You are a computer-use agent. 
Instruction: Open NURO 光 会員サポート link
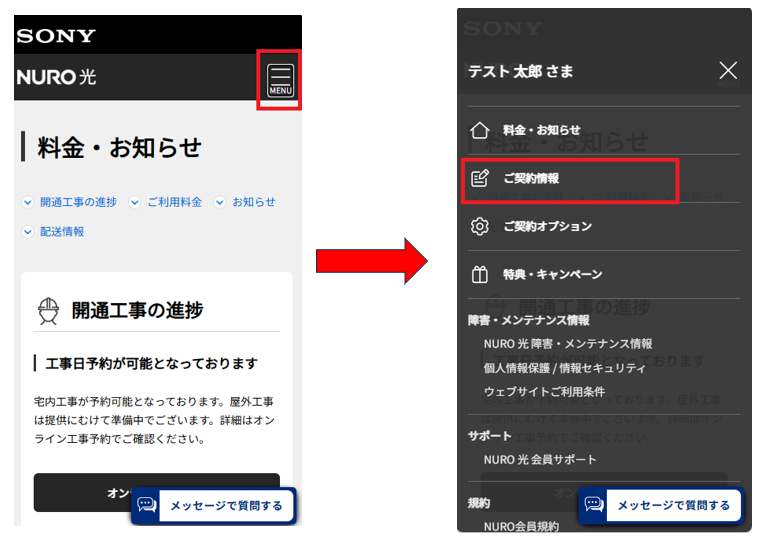click(x=540, y=459)
